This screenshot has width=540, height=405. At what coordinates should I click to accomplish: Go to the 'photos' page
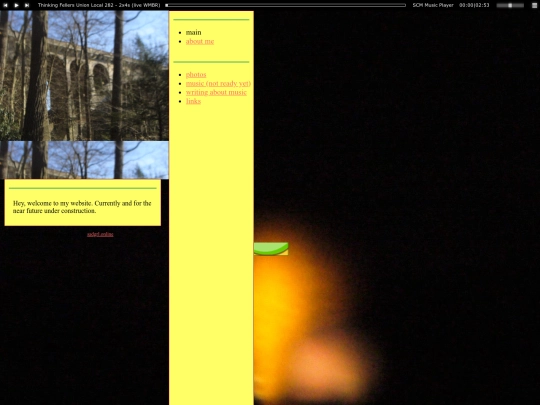coord(196,74)
